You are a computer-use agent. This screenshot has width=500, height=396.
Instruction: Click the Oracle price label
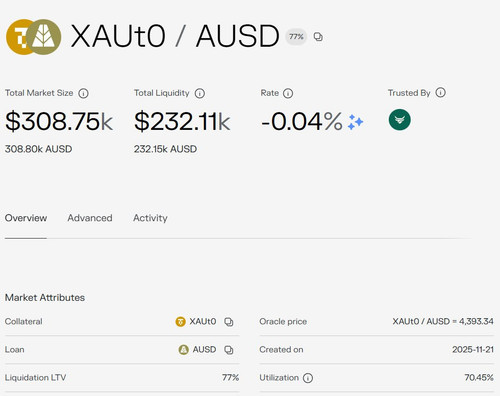pos(283,321)
